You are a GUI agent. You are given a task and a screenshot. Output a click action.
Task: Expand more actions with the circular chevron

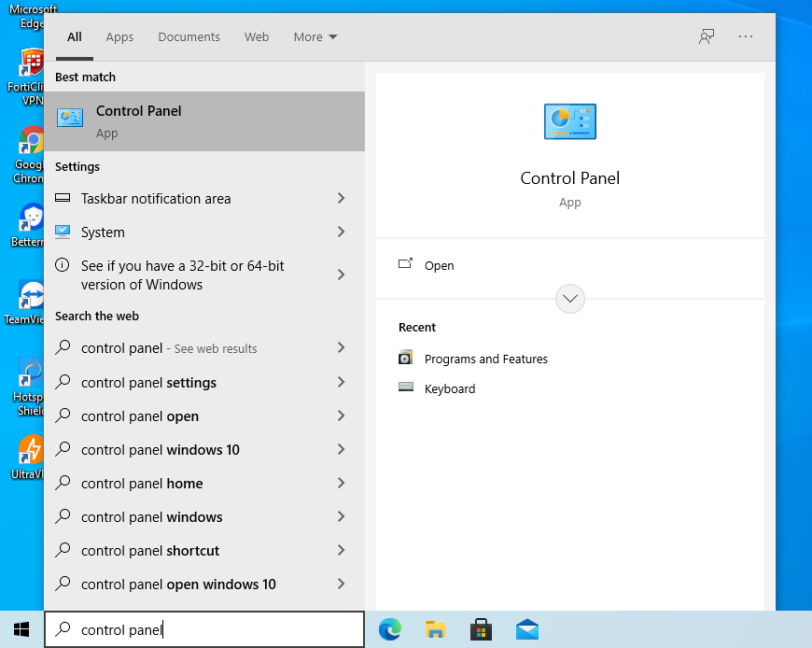[x=569, y=299]
